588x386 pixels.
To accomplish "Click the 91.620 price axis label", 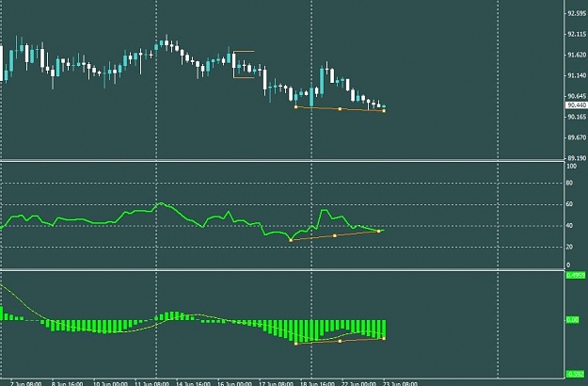I will (x=577, y=56).
